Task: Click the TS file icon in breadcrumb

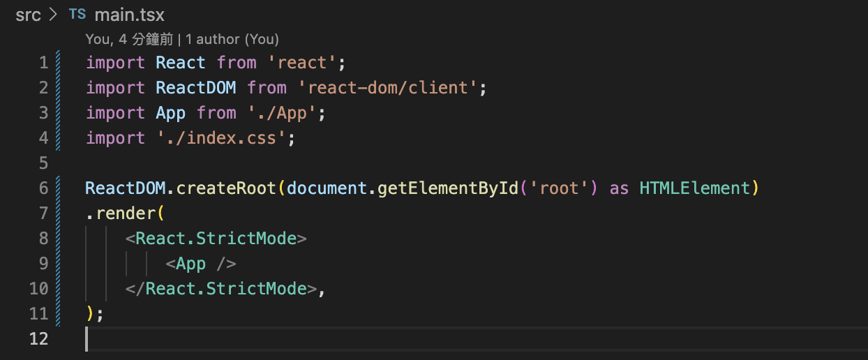Action: (x=77, y=15)
